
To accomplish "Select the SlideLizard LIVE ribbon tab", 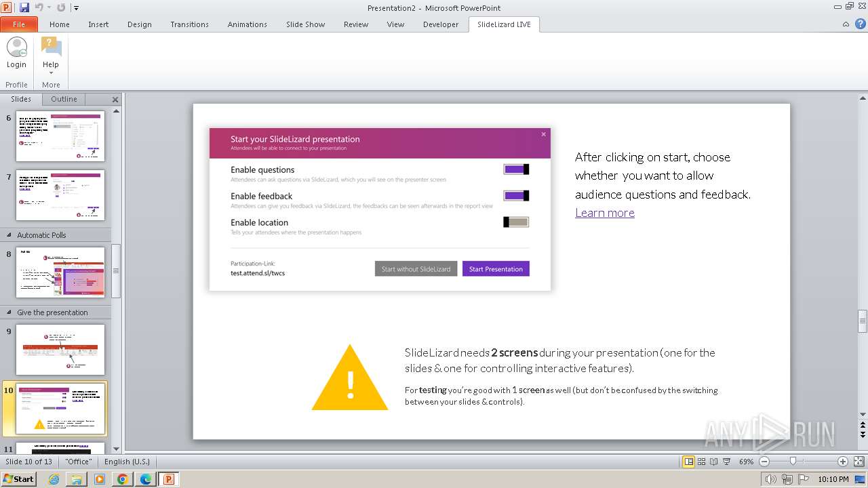I will 504,24.
